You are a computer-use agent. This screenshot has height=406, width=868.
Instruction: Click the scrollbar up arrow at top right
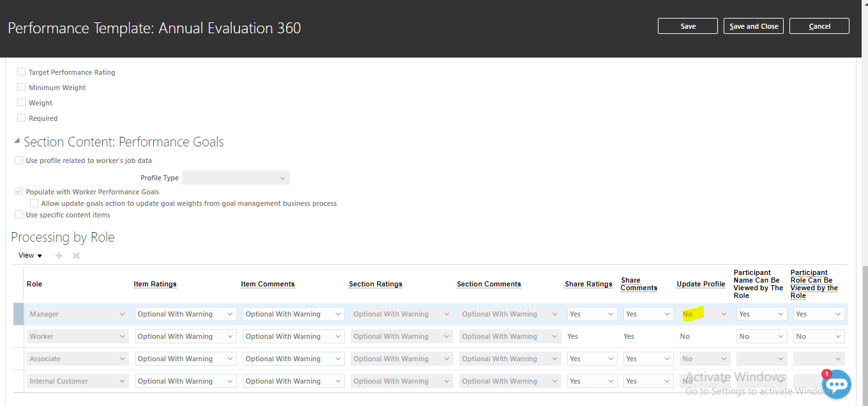click(864, 4)
